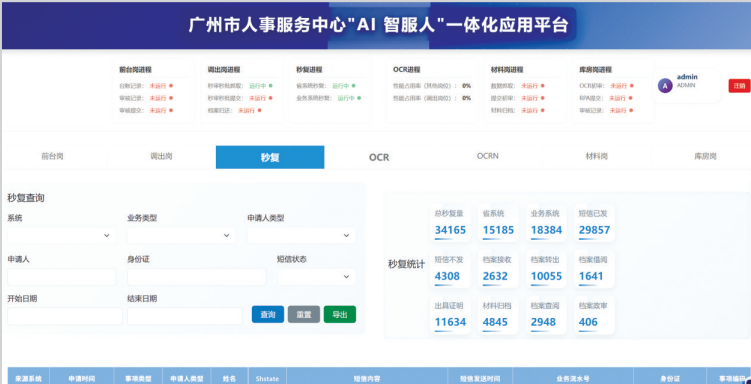Click the 材料归档 4845 stat card
This screenshot has width=751, height=384.
[x=498, y=315]
